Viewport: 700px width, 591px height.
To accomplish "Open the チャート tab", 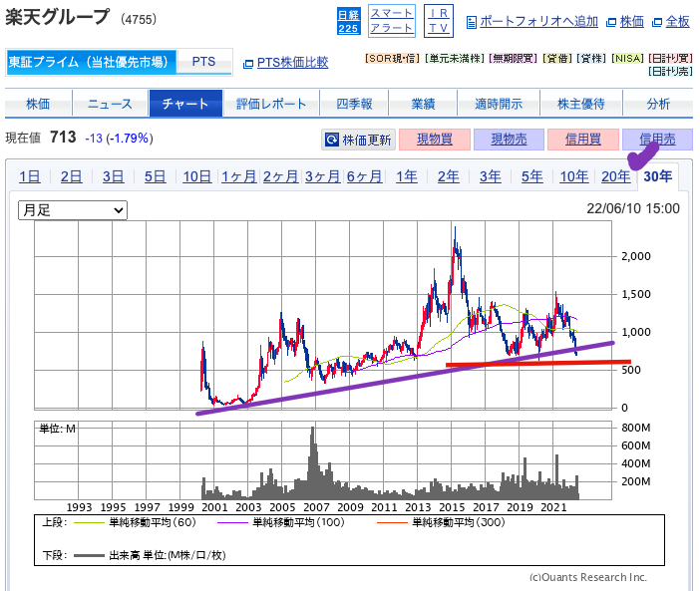I will 185,104.
